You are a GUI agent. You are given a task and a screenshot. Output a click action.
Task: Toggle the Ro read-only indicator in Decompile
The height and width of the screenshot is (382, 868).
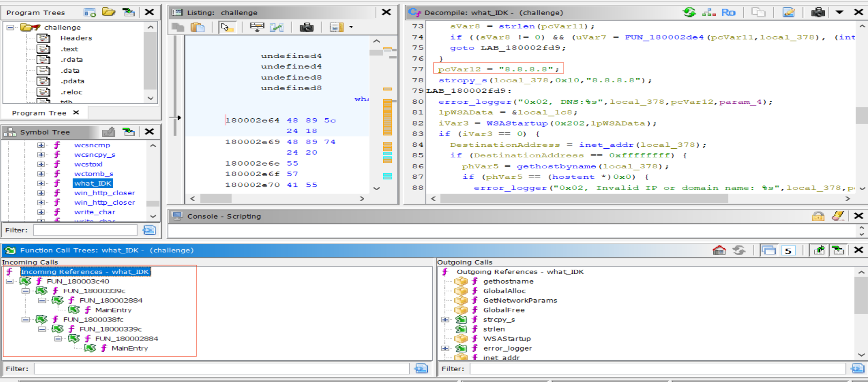click(x=728, y=12)
